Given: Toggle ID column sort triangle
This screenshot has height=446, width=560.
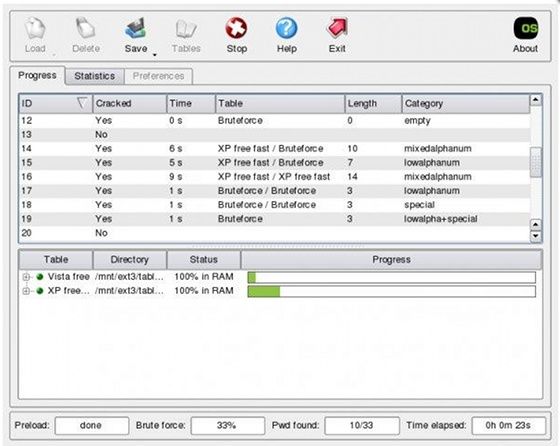Looking at the screenshot, I should coord(82,103).
